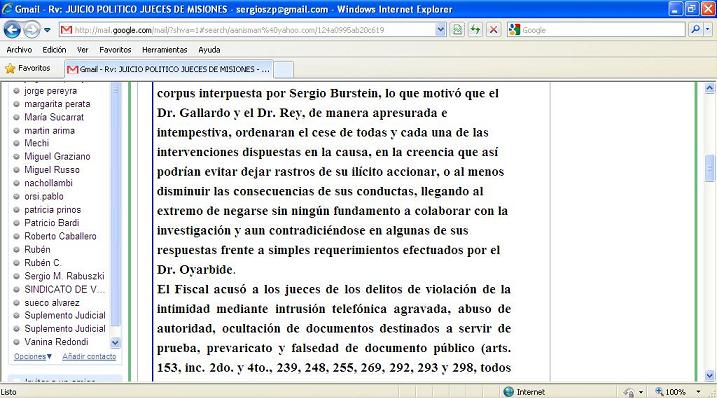Open chat with Patricio Bardi contact
717x398 pixels.
pos(52,223)
